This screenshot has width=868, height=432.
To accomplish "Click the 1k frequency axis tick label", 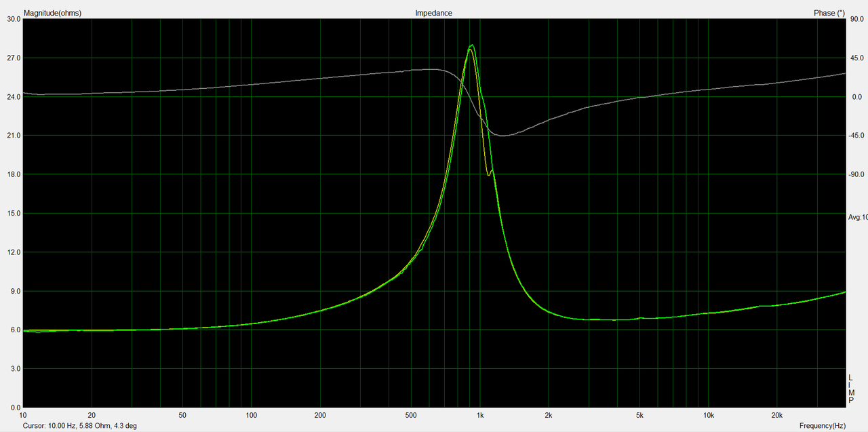I will pos(480,415).
